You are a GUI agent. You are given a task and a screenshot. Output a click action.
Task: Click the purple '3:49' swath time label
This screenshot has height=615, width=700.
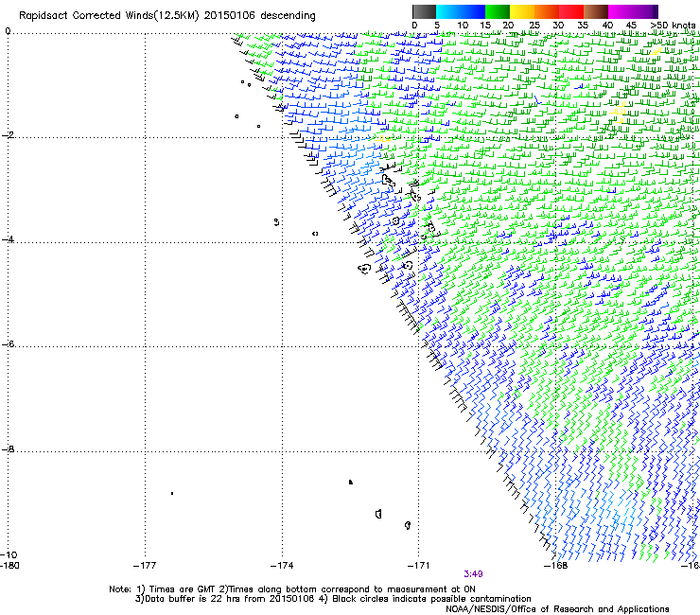[473, 574]
